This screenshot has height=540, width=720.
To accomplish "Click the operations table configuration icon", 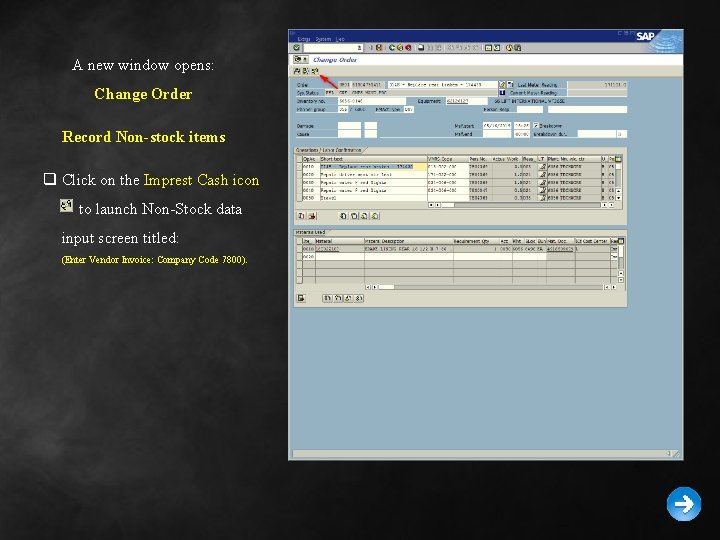I will point(619,159).
